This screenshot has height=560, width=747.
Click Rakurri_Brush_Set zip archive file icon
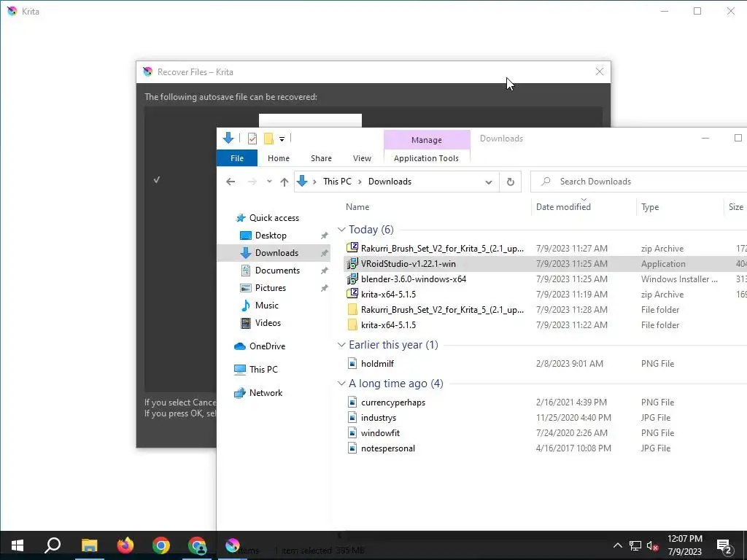coord(352,248)
